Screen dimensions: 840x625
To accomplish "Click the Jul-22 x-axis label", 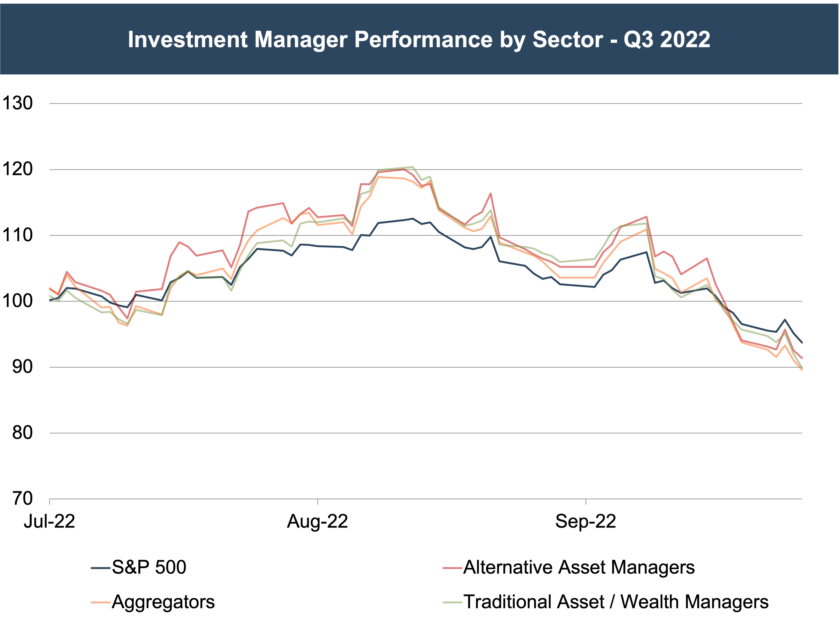I will pyautogui.click(x=49, y=521).
